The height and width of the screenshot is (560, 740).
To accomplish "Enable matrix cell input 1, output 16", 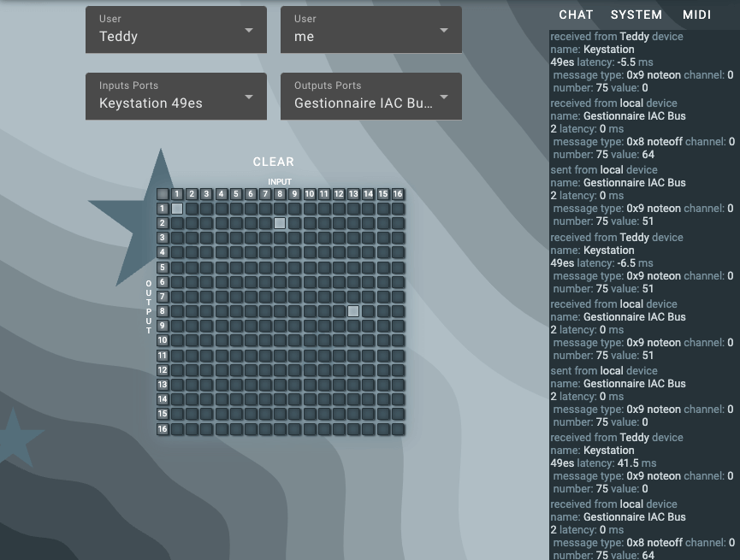I will pyautogui.click(x=177, y=429).
